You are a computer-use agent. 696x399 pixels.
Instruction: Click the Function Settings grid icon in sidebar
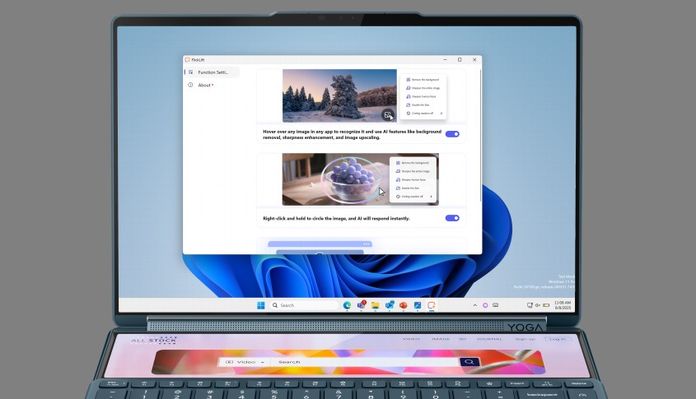click(190, 72)
